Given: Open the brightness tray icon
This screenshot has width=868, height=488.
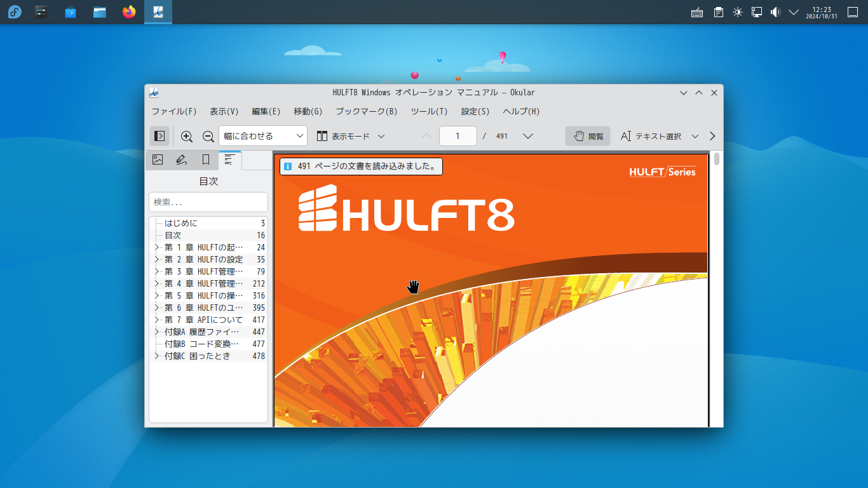Looking at the screenshot, I should 738,12.
